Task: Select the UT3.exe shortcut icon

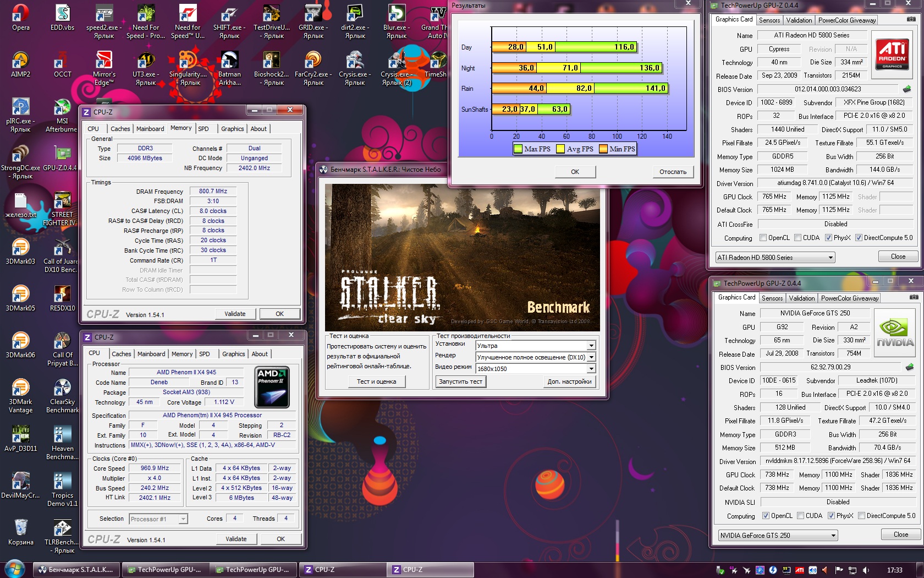Action: 146,68
